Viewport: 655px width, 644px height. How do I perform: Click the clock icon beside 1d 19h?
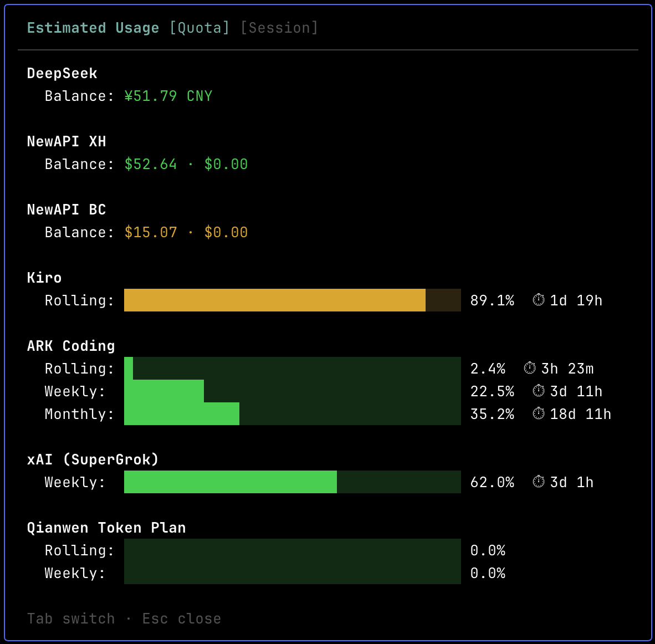[539, 300]
